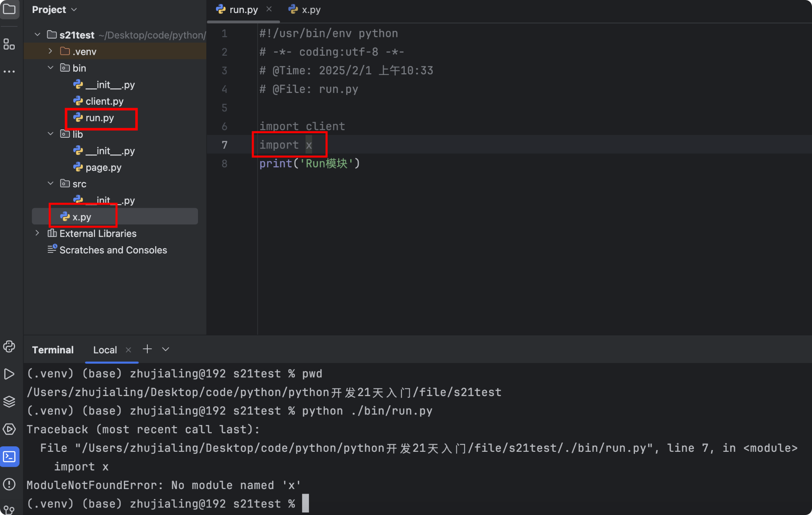Add a new terminal session

[147, 349]
